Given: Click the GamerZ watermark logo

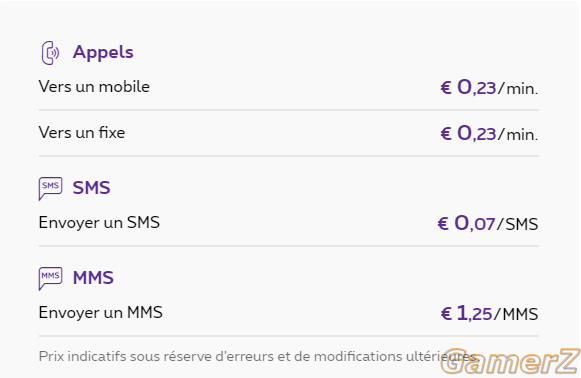Looking at the screenshot, I should (510, 361).
